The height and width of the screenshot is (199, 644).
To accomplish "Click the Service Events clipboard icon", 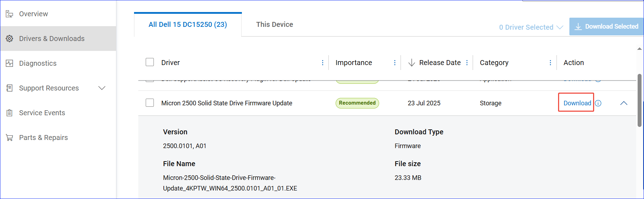I will coord(10,113).
